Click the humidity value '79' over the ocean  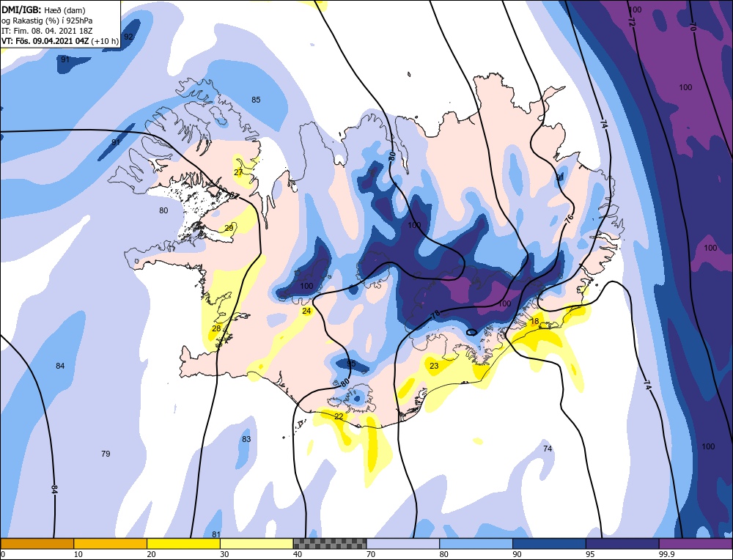coord(106,454)
